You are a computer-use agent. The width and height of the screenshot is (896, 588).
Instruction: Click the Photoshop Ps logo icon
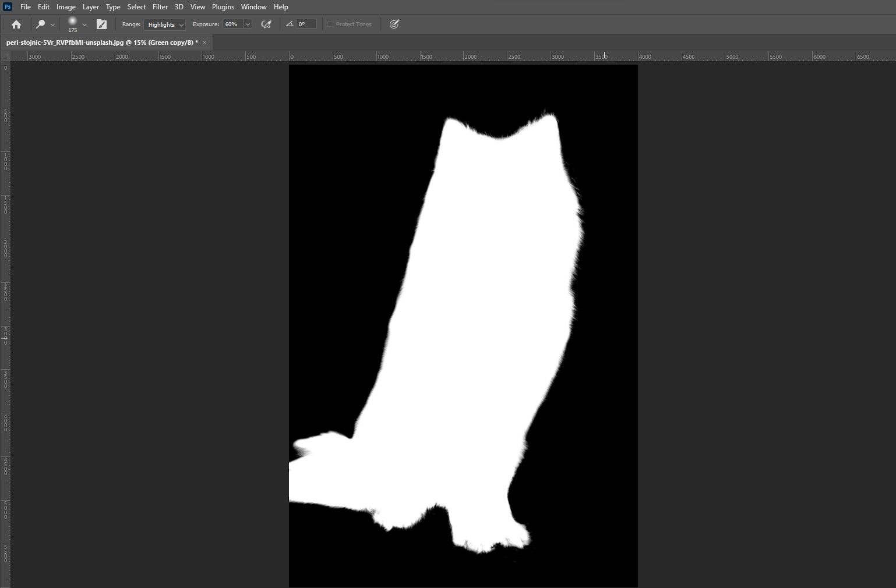[8, 7]
